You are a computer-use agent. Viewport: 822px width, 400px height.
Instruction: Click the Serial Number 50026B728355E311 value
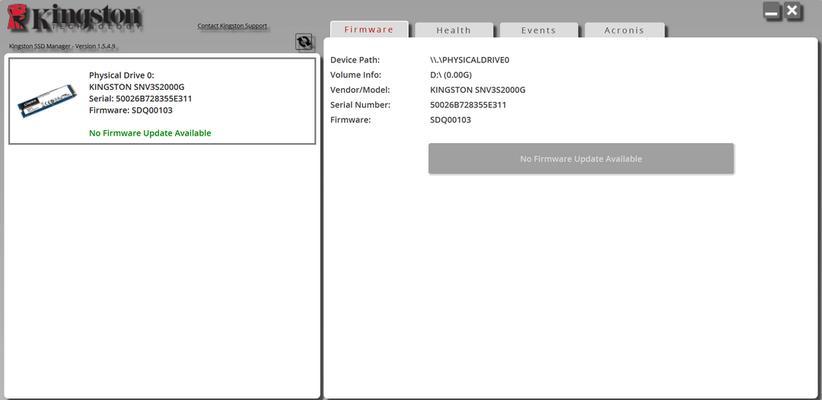(x=468, y=105)
